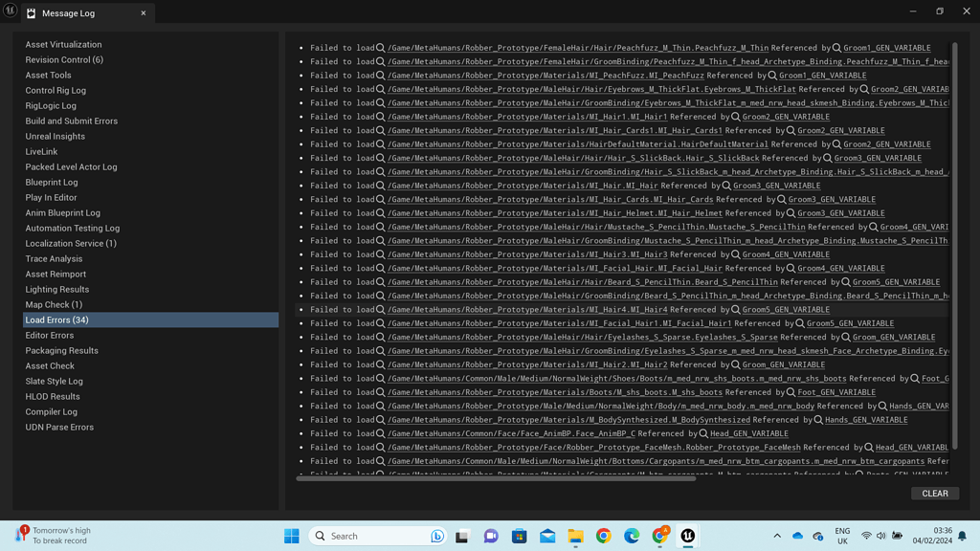The height and width of the screenshot is (551, 980).
Task: Click the magnifier icon next to Peachfuzz_M_Thin path
Action: click(382, 46)
